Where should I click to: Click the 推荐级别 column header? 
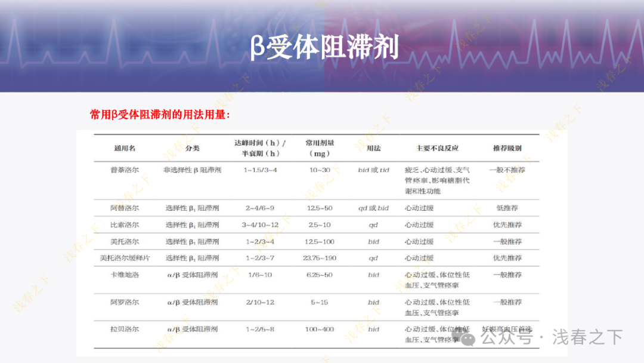(507, 149)
